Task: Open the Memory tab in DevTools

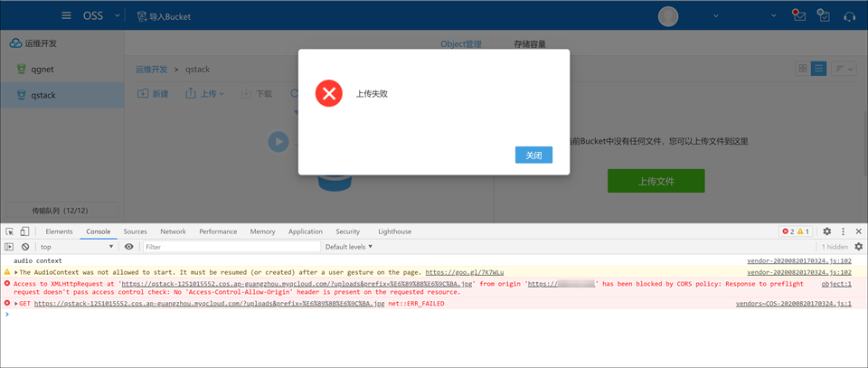Action: pyautogui.click(x=262, y=231)
